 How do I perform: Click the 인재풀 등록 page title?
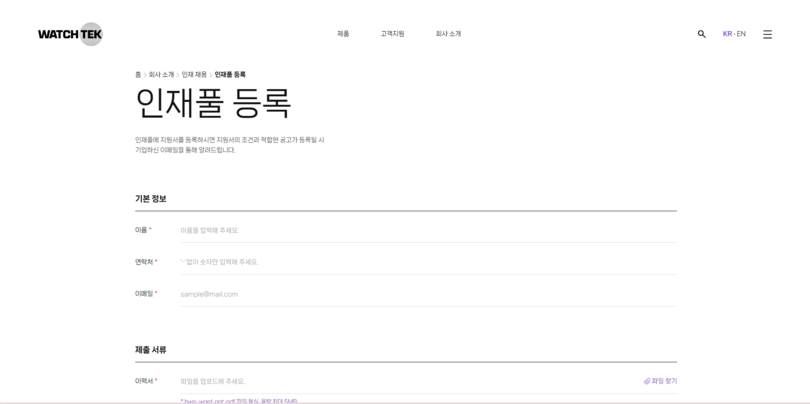point(213,103)
